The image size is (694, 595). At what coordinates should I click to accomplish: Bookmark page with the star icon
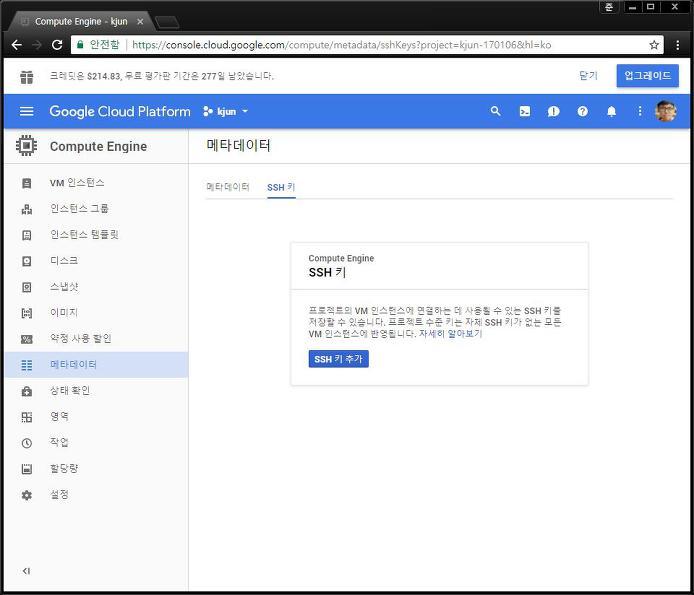point(654,45)
